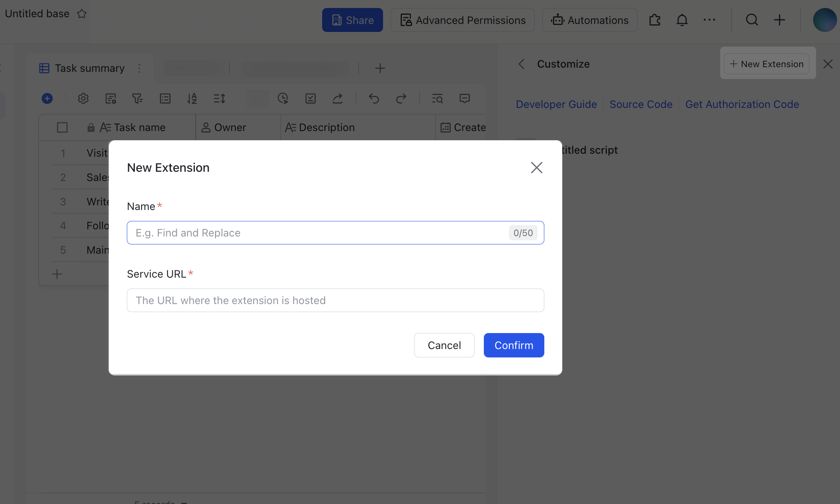
Task: Open the comments icon on the toolbar
Action: click(x=465, y=98)
